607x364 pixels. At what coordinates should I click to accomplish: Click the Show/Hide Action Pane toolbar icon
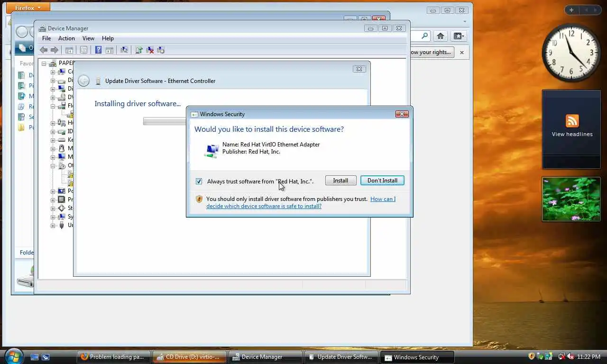coord(110,50)
